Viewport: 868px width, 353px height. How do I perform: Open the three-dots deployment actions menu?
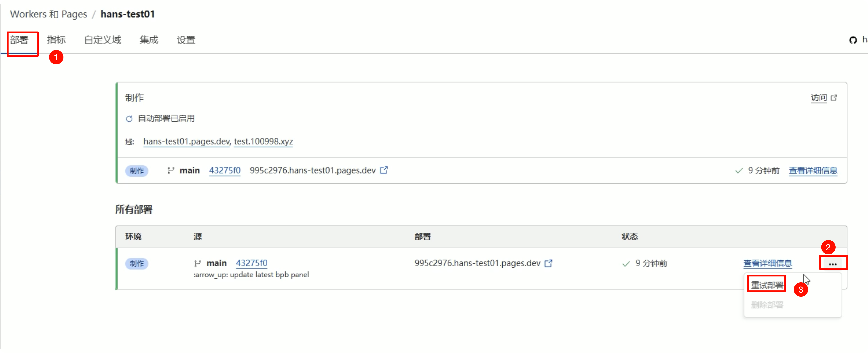point(833,264)
